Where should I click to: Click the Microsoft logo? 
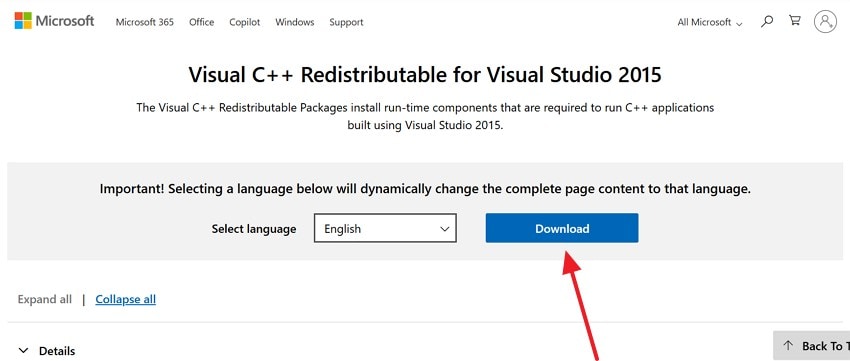[54, 21]
